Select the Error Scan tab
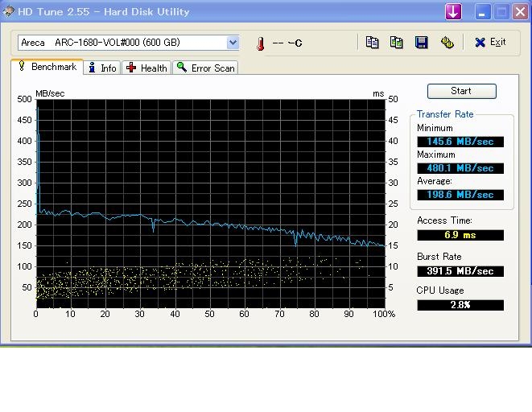532x412 pixels. click(x=205, y=68)
